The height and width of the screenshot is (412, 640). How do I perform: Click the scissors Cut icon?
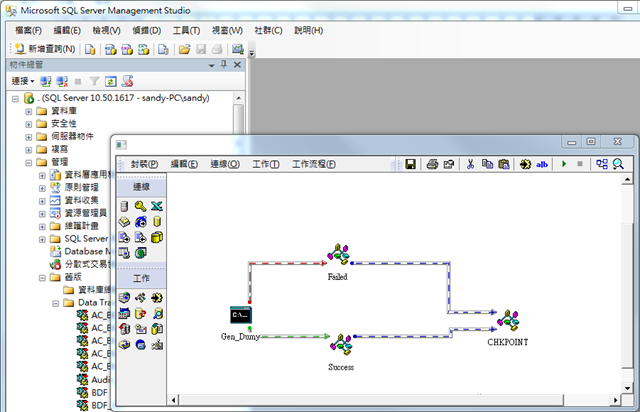[x=470, y=164]
